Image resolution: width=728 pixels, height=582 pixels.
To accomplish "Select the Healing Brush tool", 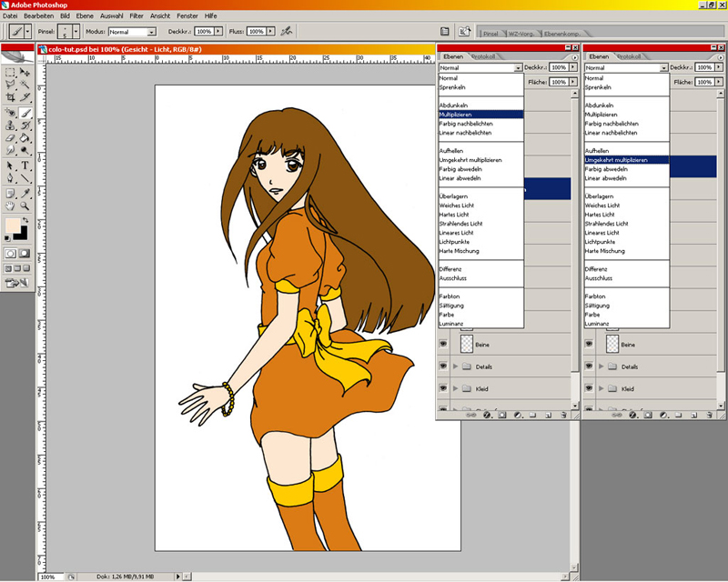I will pos(10,113).
